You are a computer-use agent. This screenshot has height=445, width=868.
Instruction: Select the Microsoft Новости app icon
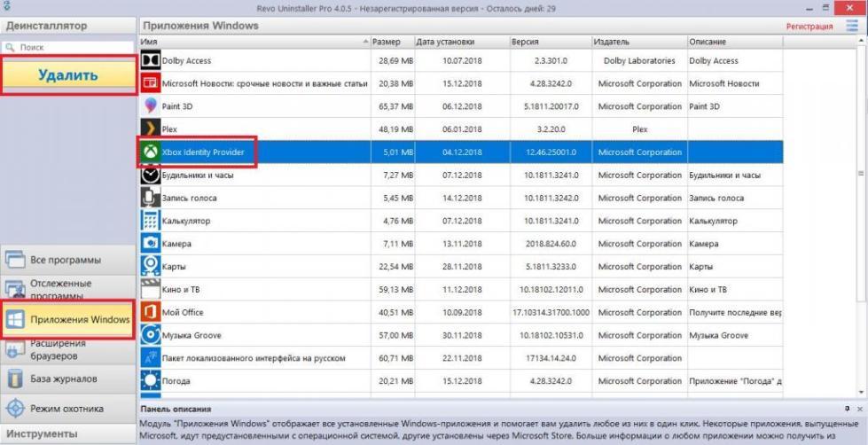(x=150, y=83)
